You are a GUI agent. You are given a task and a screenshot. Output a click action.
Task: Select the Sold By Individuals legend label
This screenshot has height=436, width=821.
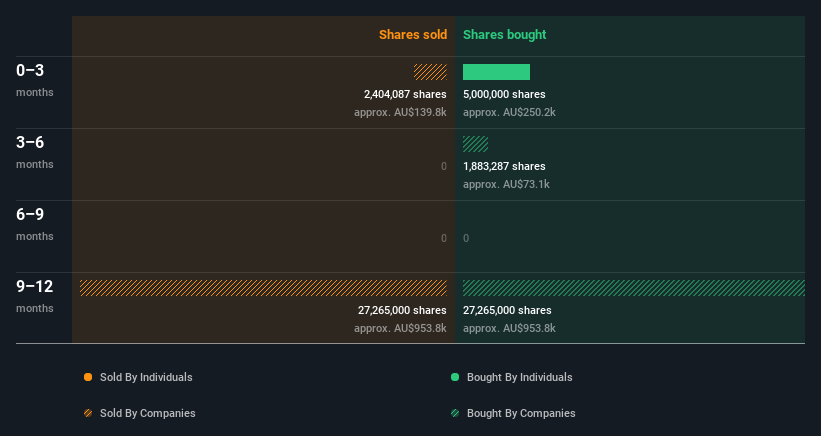[x=146, y=377]
